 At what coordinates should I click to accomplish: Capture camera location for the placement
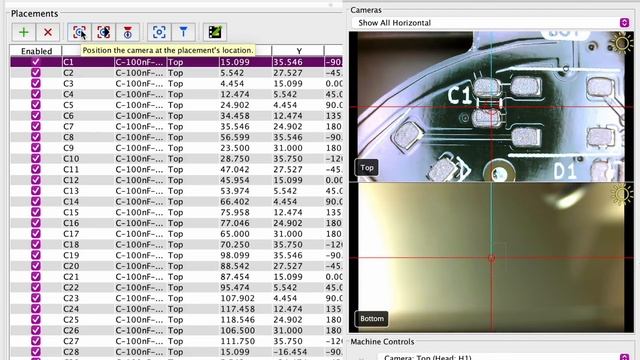pyautogui.click(x=159, y=32)
